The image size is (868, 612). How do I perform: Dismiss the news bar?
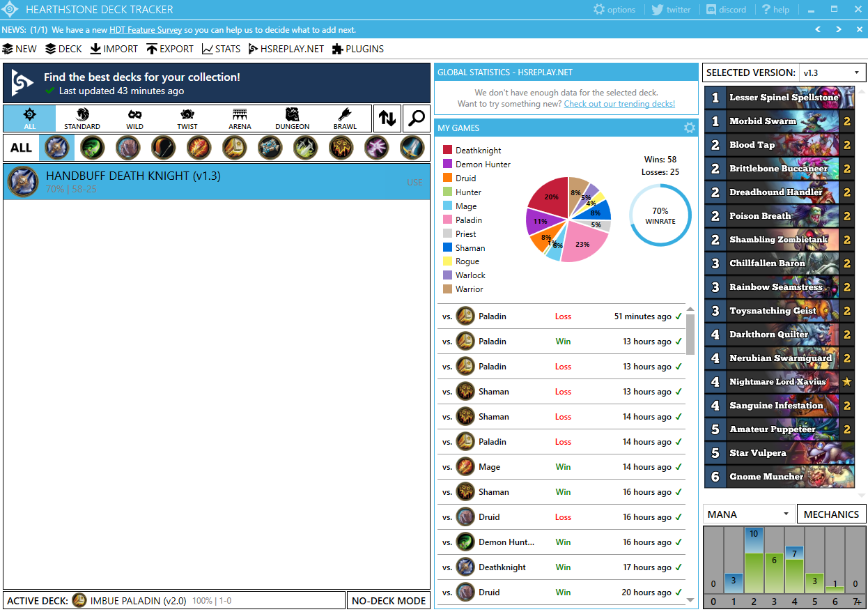pyautogui.click(x=859, y=29)
